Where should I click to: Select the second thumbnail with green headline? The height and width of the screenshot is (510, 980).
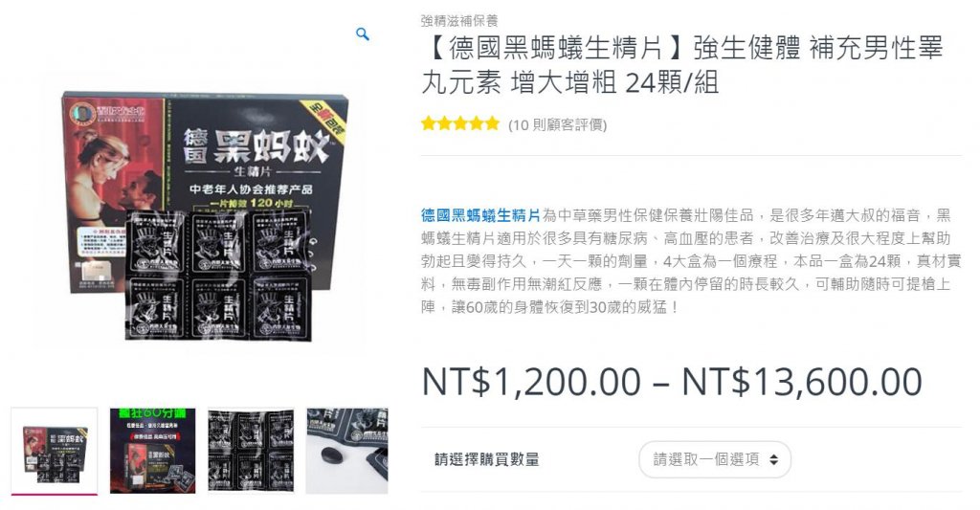pos(152,452)
